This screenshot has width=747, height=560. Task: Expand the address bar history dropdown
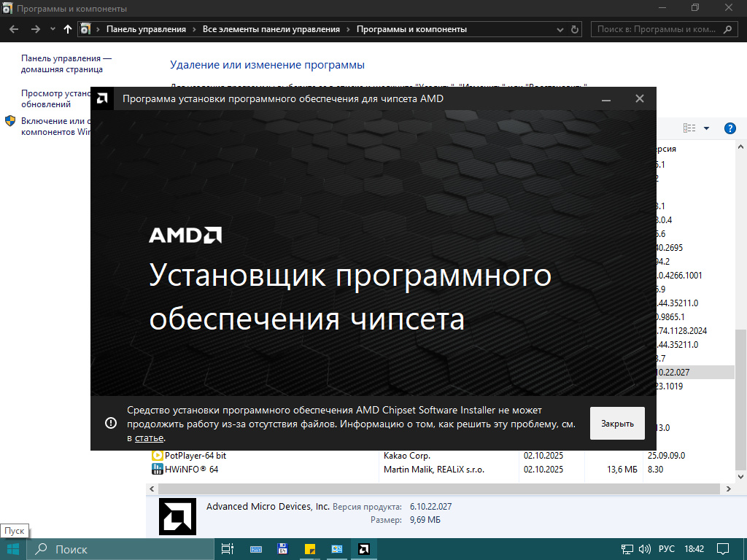click(x=560, y=29)
